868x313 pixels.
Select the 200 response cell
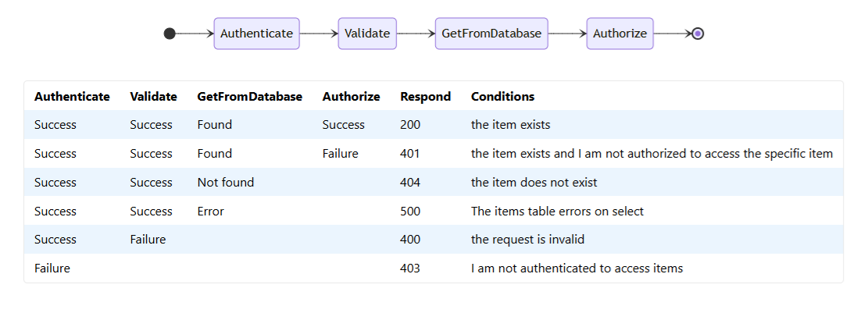pyautogui.click(x=410, y=125)
